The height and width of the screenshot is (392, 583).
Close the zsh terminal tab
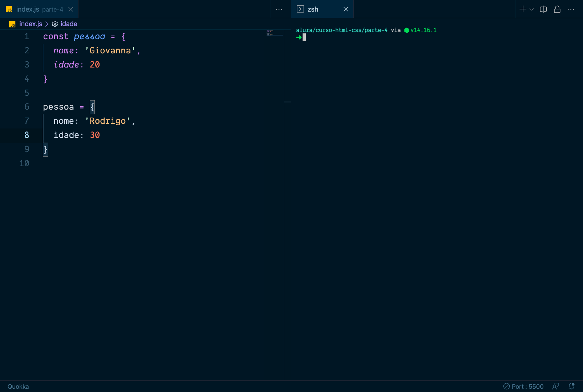346,9
